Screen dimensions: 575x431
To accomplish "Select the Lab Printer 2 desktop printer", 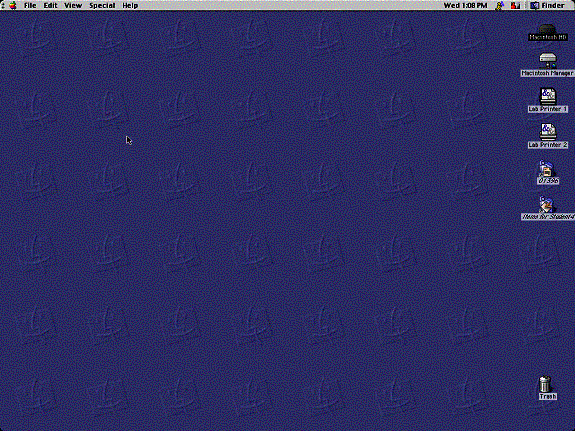I will 548,132.
